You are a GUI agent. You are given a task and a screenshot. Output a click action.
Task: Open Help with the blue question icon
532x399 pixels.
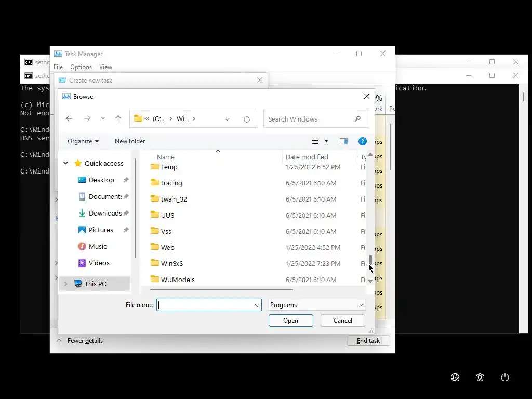click(x=362, y=141)
